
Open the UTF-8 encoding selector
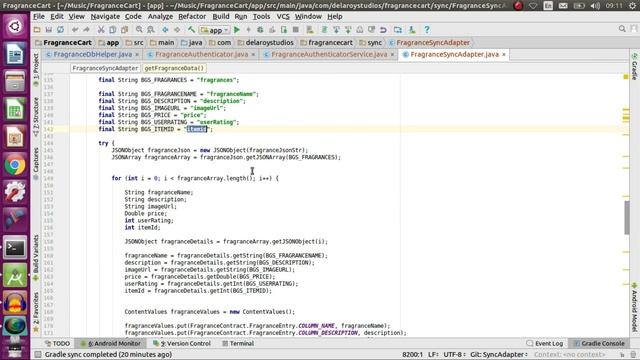[x=454, y=354]
